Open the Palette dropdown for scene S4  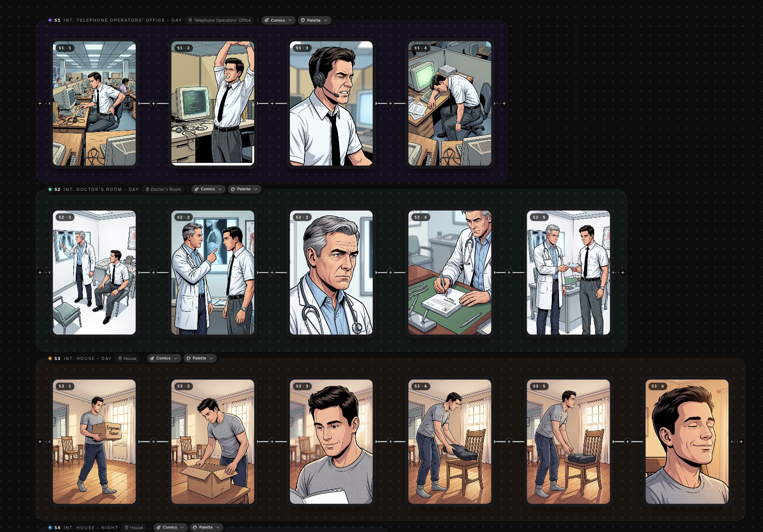coord(206,528)
